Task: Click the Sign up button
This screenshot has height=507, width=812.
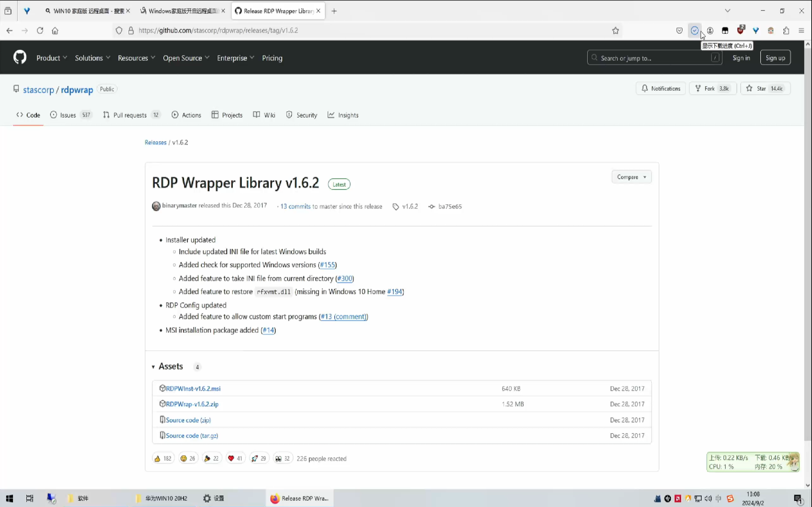Action: (775, 57)
